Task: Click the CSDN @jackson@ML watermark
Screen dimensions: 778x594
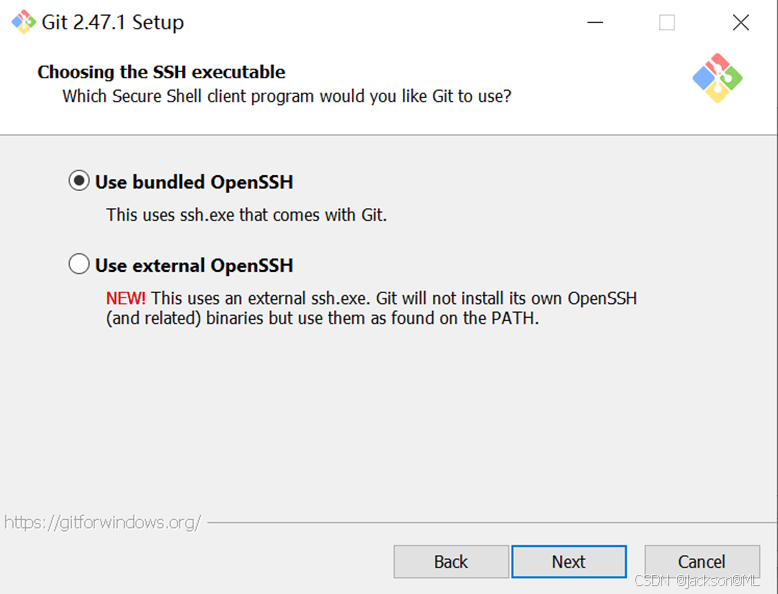Action: point(697,580)
